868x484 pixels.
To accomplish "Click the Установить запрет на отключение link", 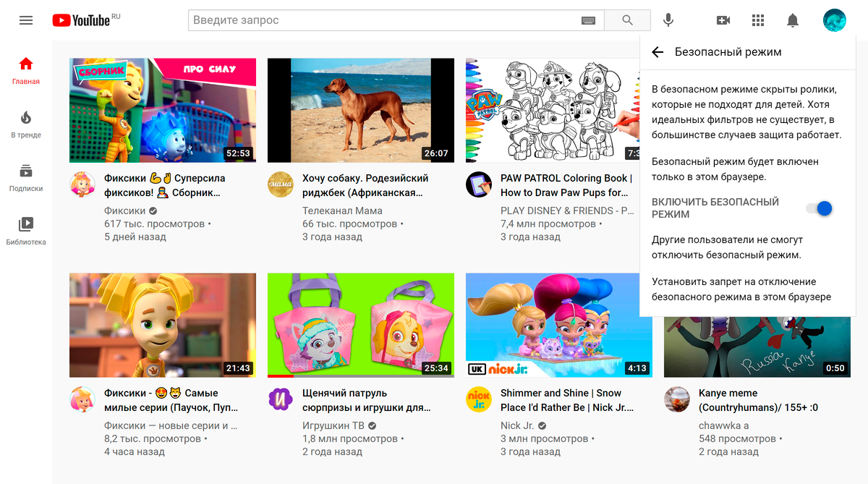I will [x=741, y=289].
